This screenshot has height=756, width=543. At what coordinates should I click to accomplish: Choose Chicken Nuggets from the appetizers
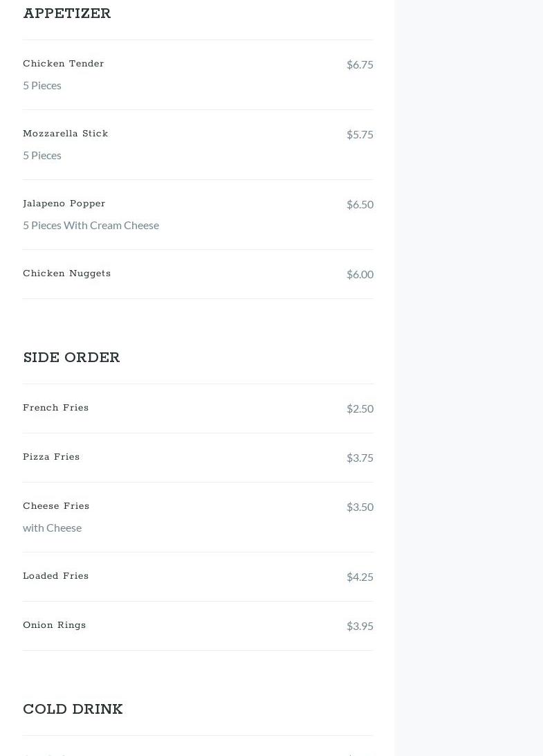67,273
